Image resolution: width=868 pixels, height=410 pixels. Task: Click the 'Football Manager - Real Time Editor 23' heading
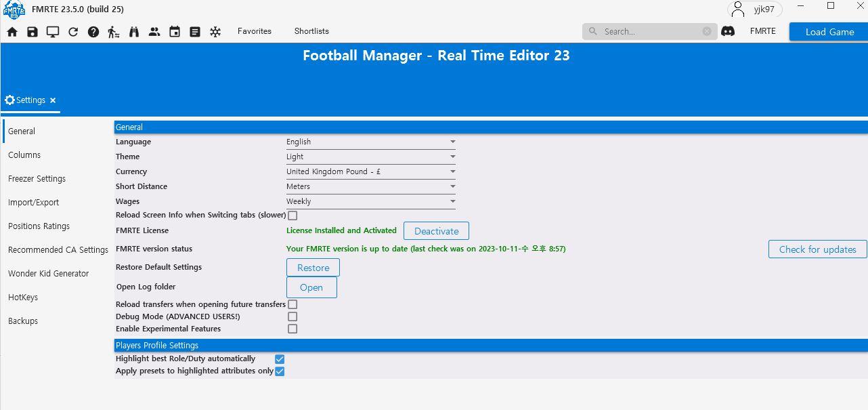pos(436,56)
